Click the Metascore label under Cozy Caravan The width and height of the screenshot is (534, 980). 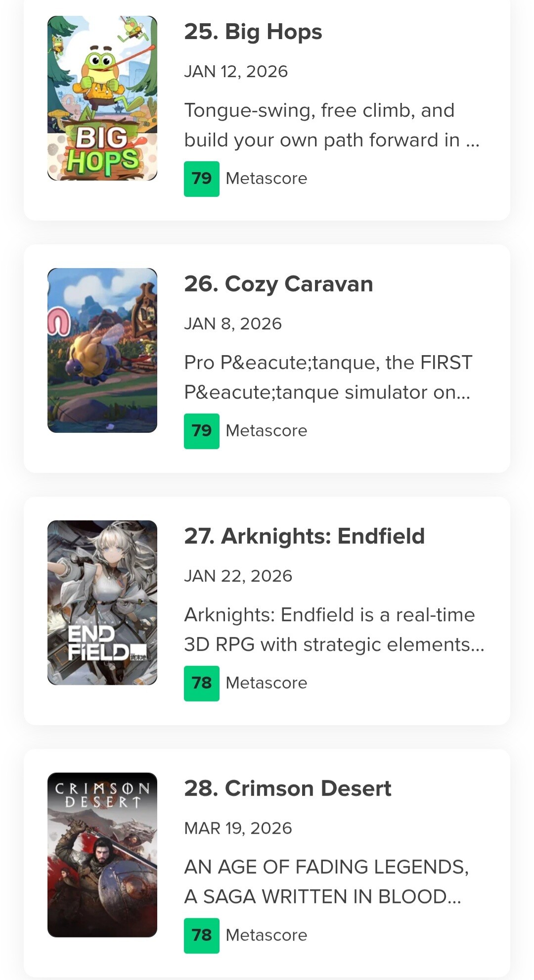pyautogui.click(x=267, y=431)
